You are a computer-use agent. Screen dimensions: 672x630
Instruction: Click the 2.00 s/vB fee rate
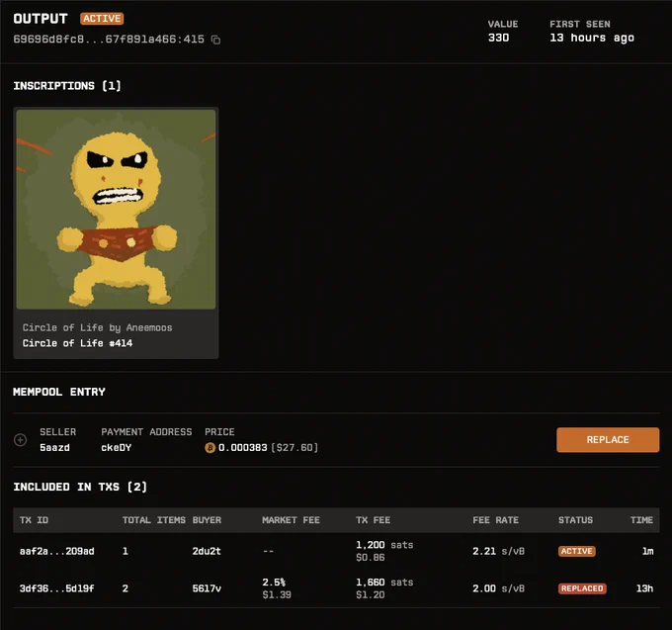498,588
